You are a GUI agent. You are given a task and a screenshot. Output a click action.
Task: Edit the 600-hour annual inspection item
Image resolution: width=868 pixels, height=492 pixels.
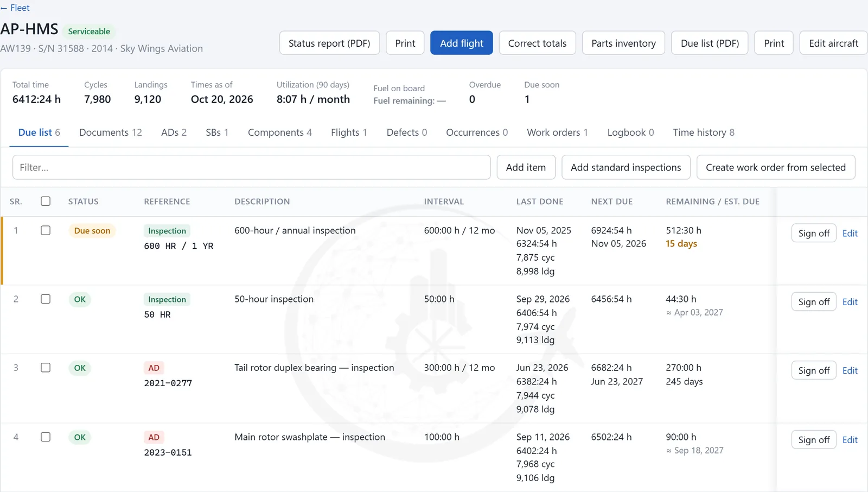[x=850, y=234]
